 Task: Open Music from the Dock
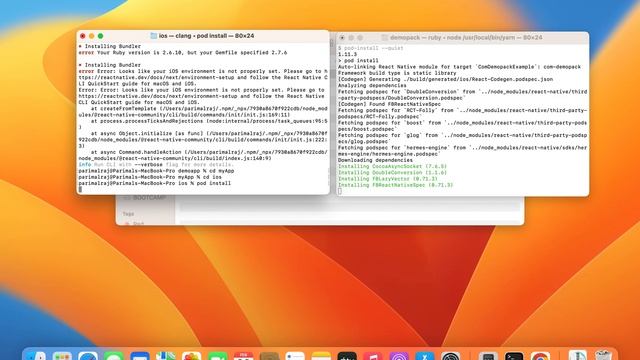click(373, 356)
